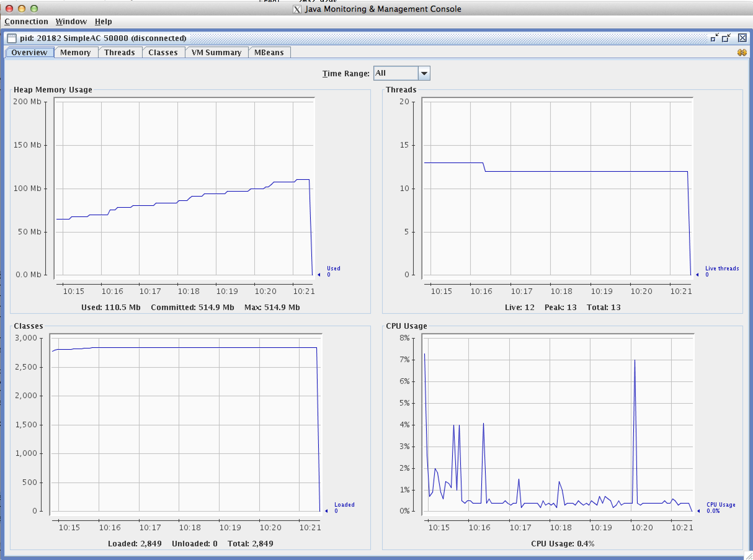
Task: Open the Classes tab
Action: 163,52
